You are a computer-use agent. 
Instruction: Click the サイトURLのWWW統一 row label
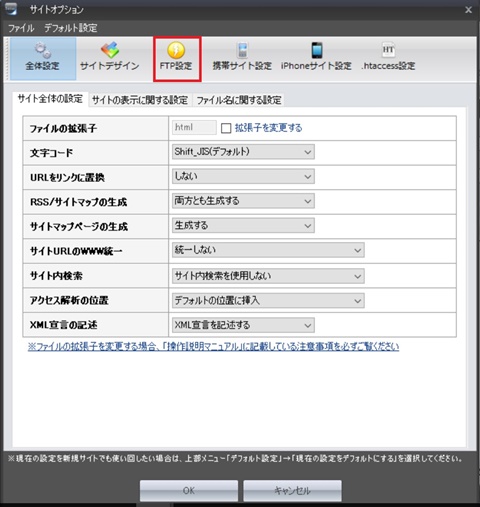coord(76,251)
